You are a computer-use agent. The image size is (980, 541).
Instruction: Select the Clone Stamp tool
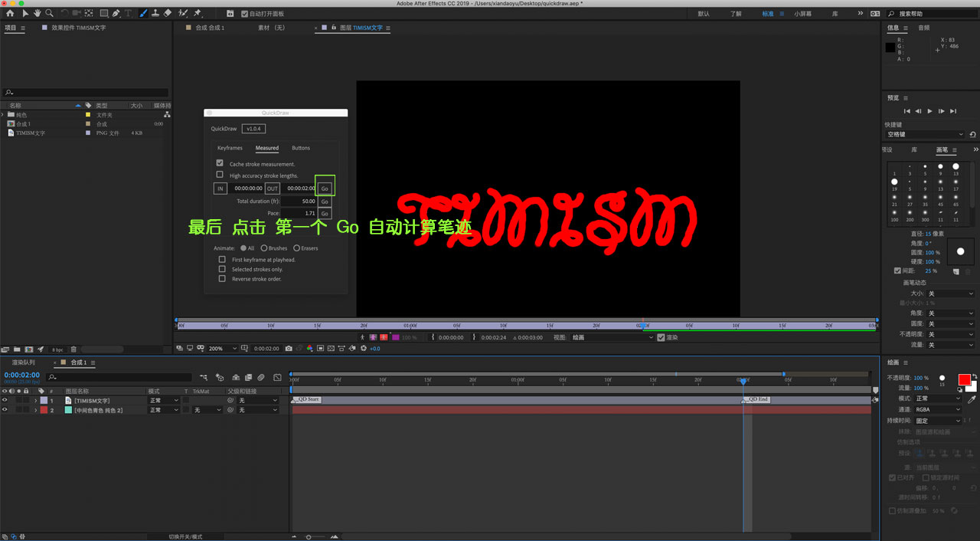(x=155, y=13)
